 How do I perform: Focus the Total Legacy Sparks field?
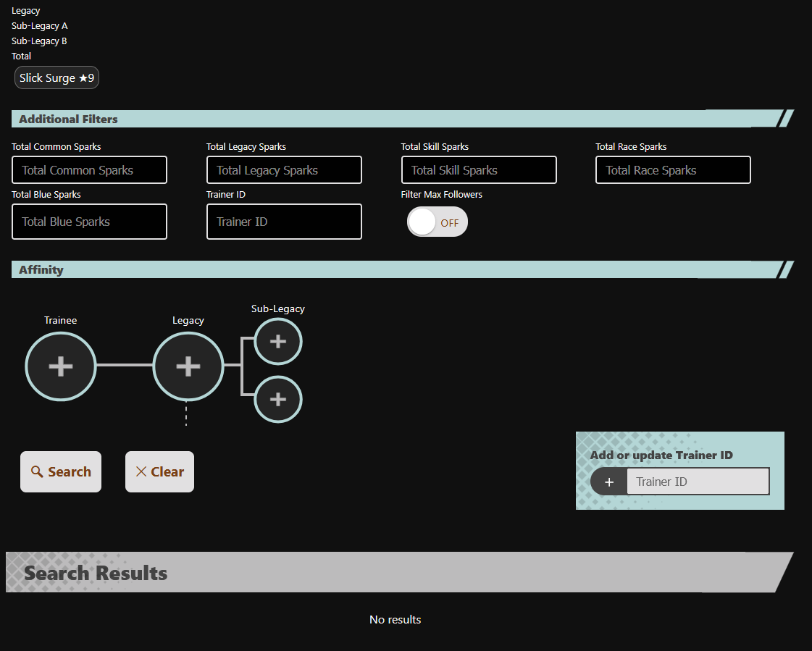284,170
